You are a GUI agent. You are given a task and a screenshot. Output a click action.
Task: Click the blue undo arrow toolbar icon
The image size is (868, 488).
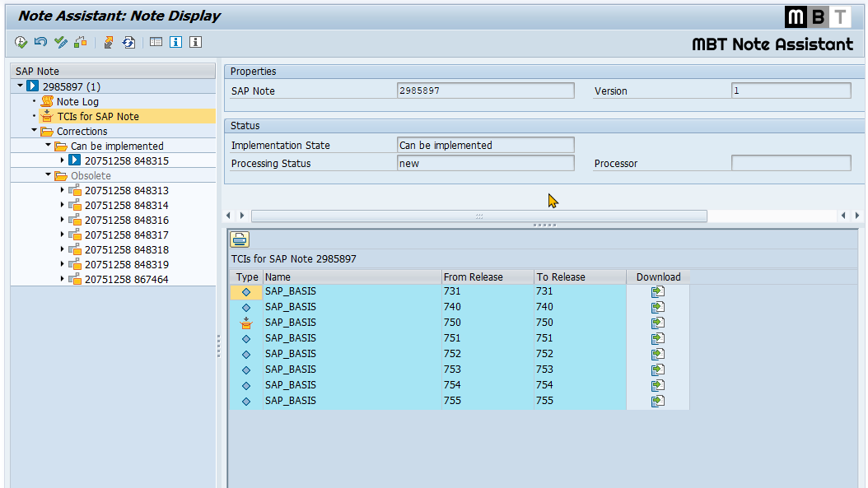40,42
